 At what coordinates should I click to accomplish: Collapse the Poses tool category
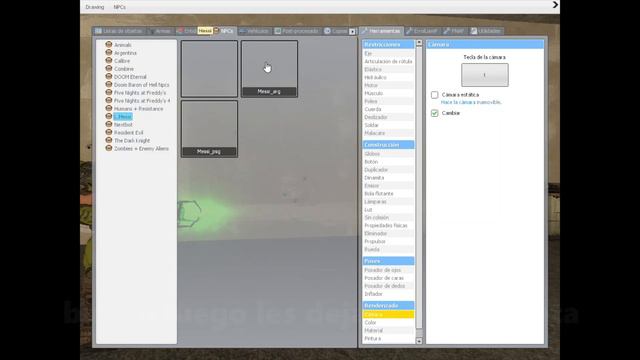point(388,261)
